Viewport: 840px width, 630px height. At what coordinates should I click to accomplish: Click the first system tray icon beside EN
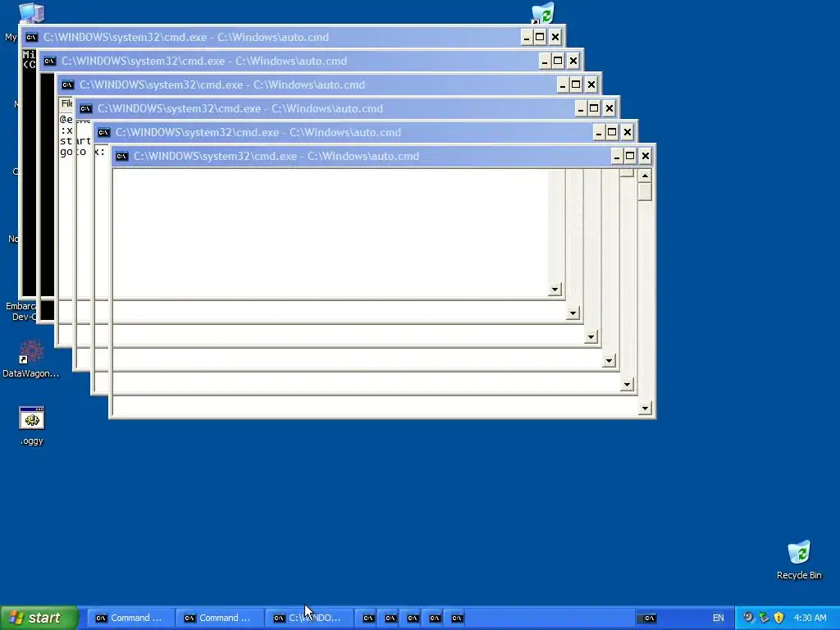coord(748,618)
